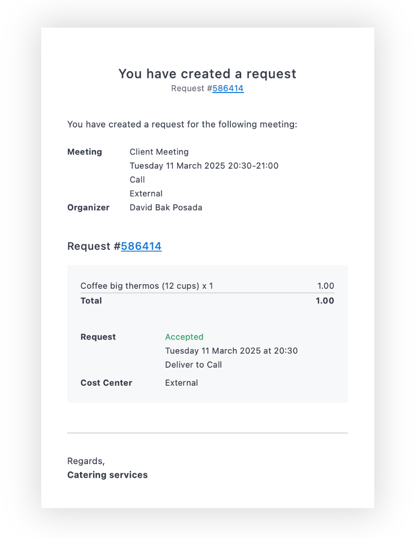Open the 586414 link in the Request section title
420x538 pixels.
click(x=141, y=246)
